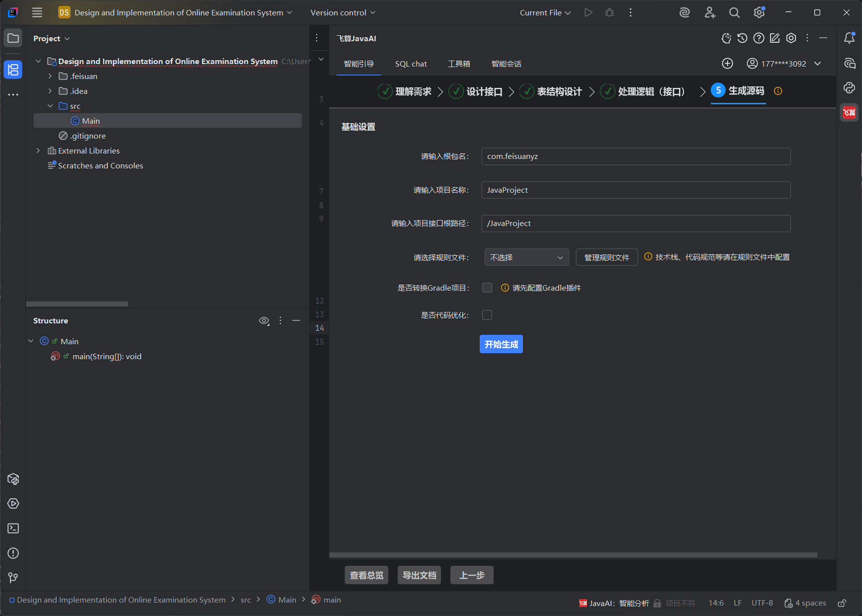Screen dimensions: 862x616
Task: Click the 查看总览 button
Action: tap(366, 575)
